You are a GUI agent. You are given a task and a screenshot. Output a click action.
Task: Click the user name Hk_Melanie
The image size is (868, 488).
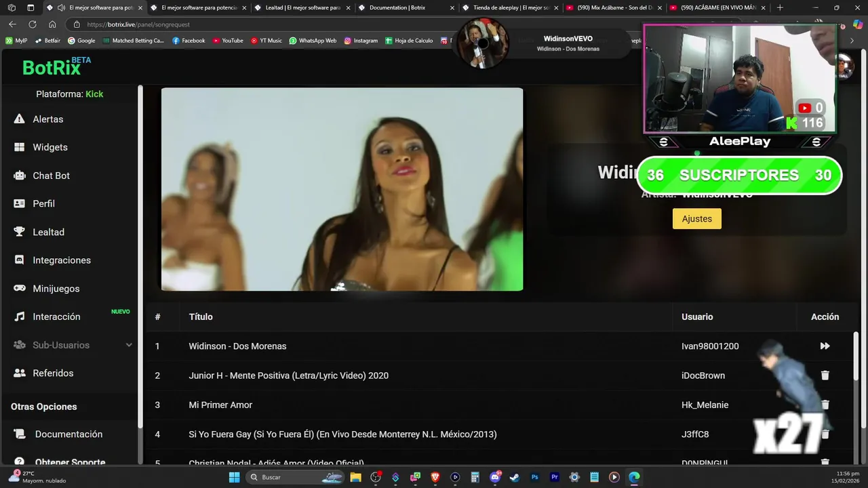click(705, 405)
